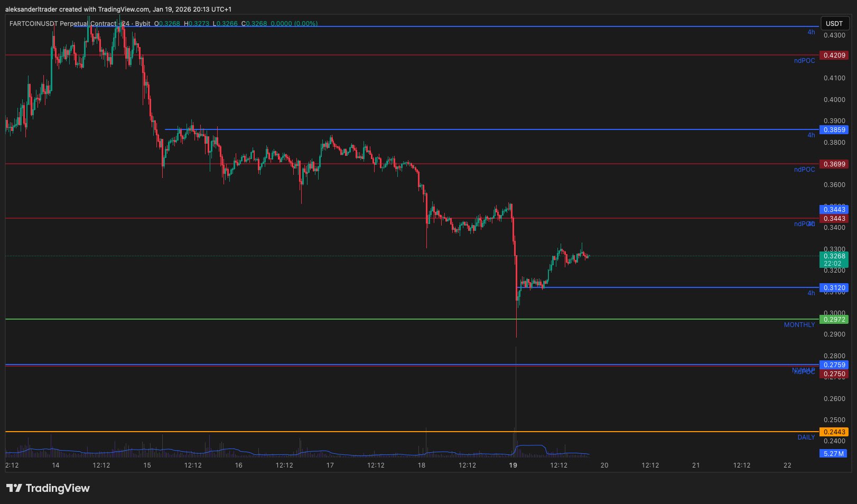The width and height of the screenshot is (857, 504).
Task: Click the 0.2800 price axis tick
Action: (x=834, y=356)
